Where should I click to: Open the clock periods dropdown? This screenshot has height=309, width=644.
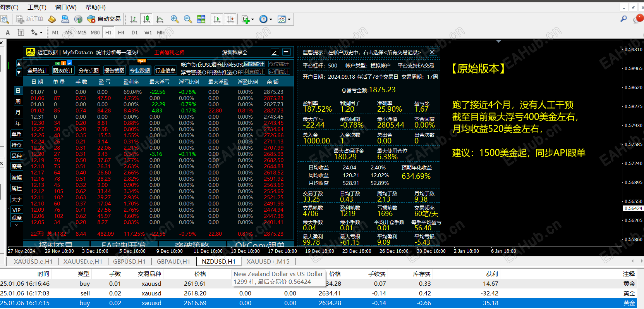point(266,19)
